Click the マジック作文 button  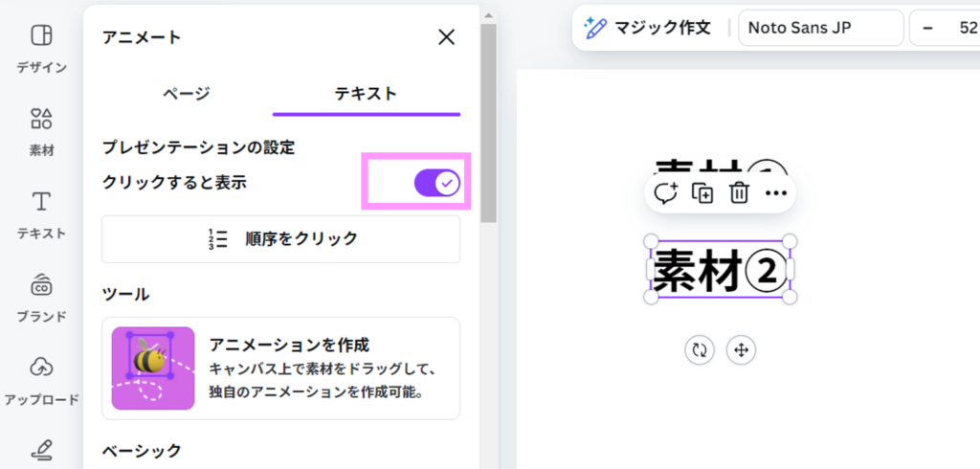point(648,28)
